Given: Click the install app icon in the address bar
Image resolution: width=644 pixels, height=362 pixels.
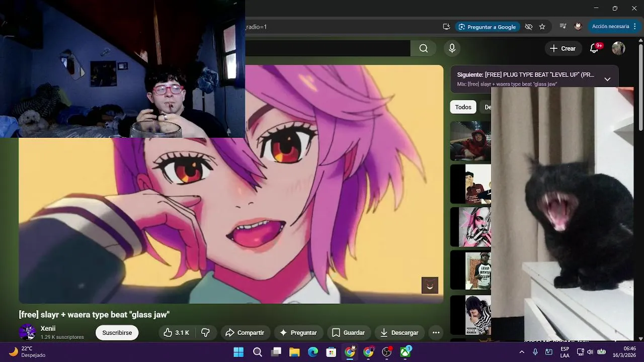Looking at the screenshot, I should coord(446,27).
